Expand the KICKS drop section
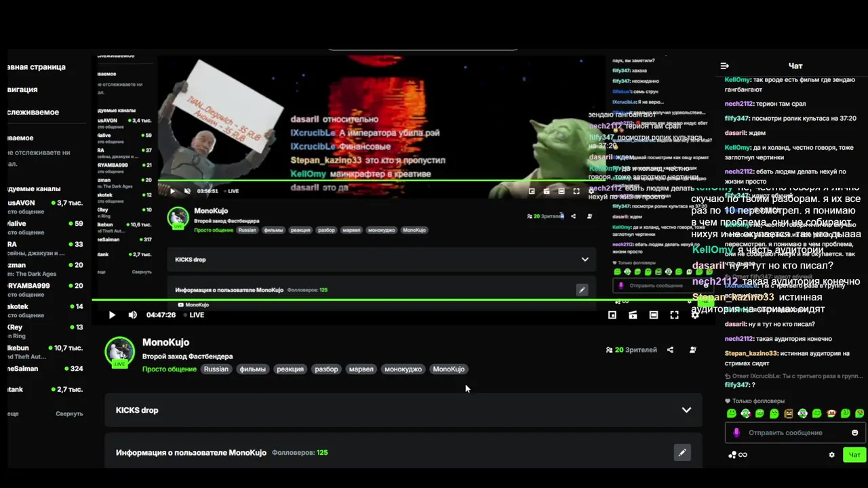The width and height of the screenshot is (868, 488). coord(403,410)
